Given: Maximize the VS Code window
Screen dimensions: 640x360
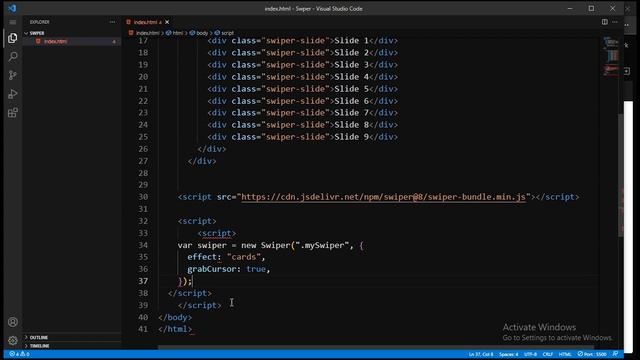Looking at the screenshot, I should [591, 8].
